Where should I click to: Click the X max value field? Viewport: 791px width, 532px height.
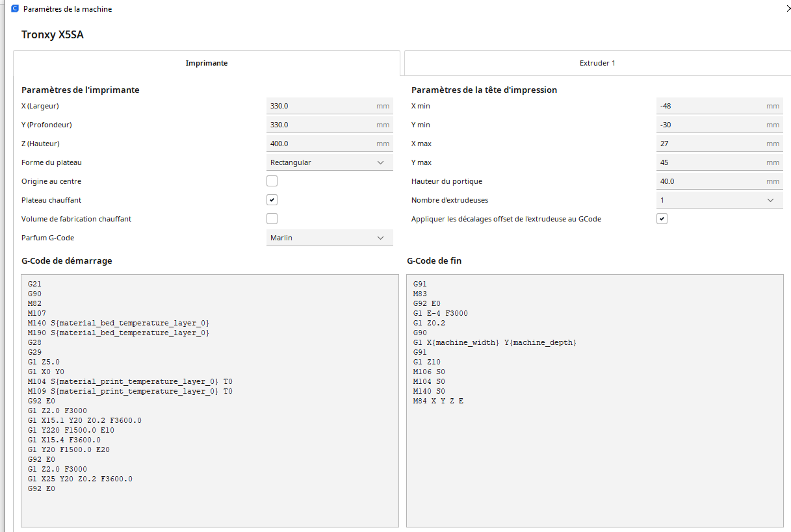tap(720, 144)
